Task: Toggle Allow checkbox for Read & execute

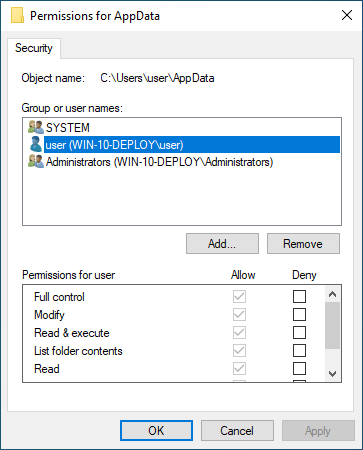Action: (239, 332)
